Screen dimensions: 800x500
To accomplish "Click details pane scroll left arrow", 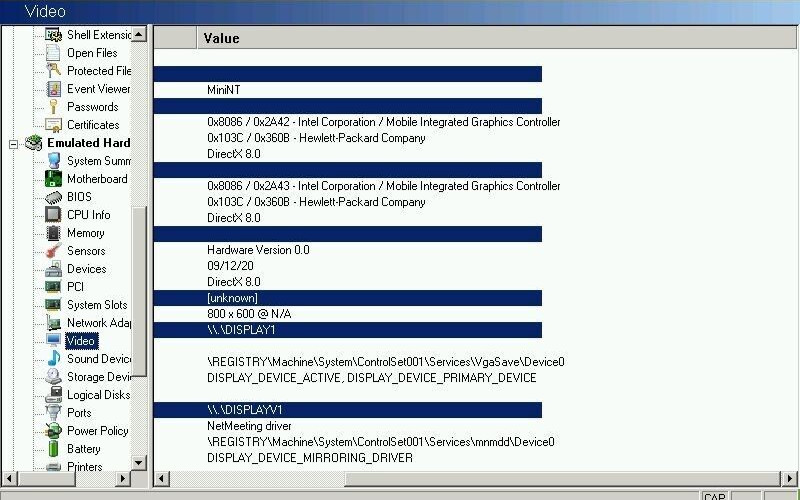I will pos(162,479).
